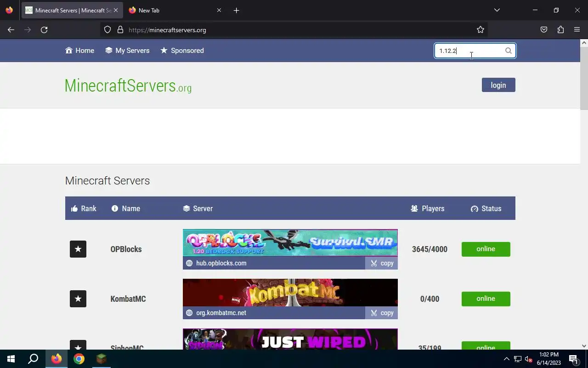Screen dimensions: 588x368
Task: Open Chrome from the taskbar
Action: [79, 359]
